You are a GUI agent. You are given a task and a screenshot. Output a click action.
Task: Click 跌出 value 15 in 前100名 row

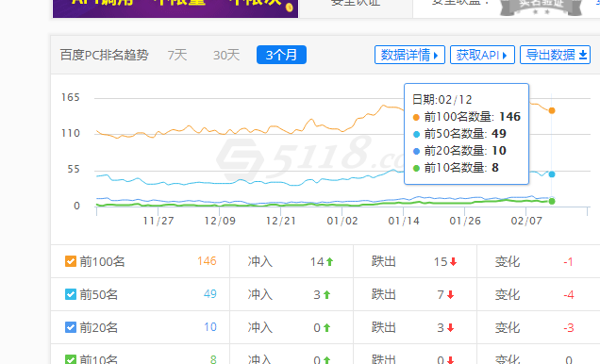tap(441, 261)
